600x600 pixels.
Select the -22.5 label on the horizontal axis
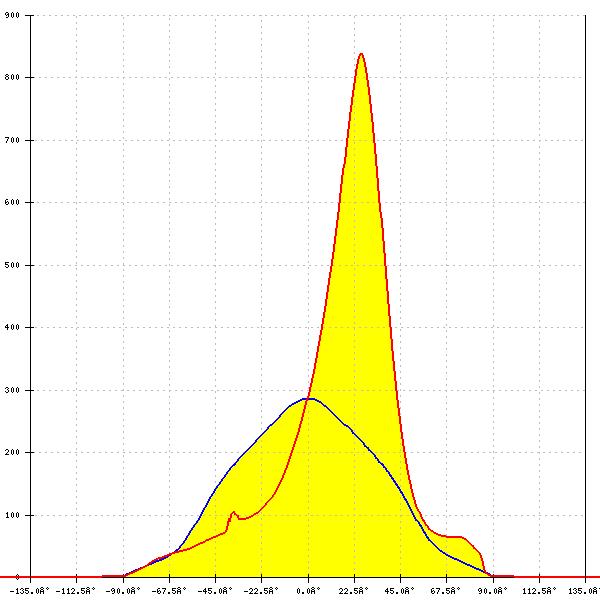pyautogui.click(x=261, y=591)
